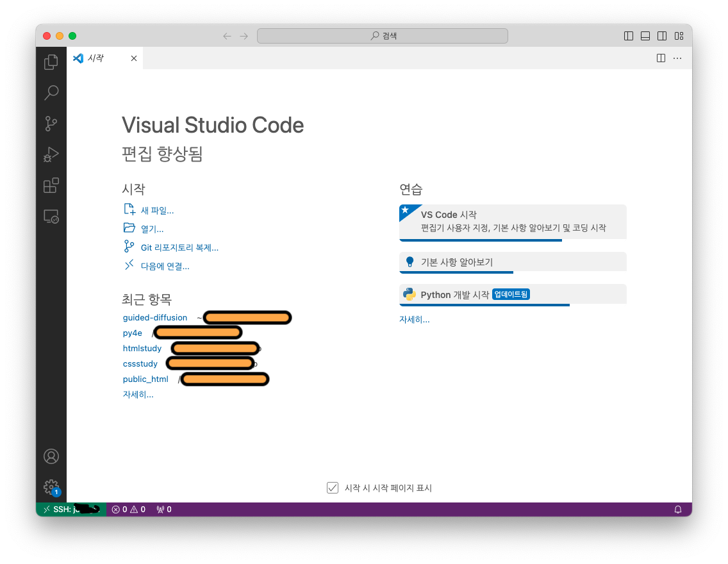Open 기본 사항 알아보기 walkthrough
Screen dimensions: 728x564
pos(513,261)
